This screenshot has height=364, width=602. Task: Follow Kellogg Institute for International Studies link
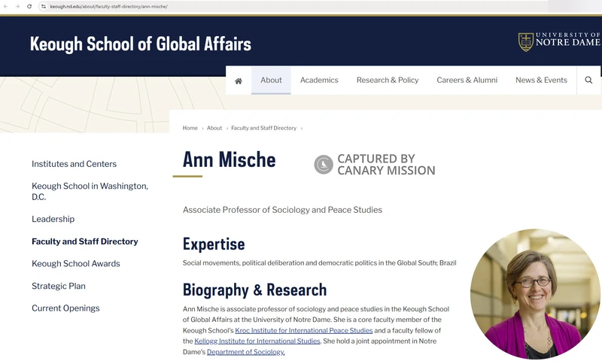tap(257, 341)
